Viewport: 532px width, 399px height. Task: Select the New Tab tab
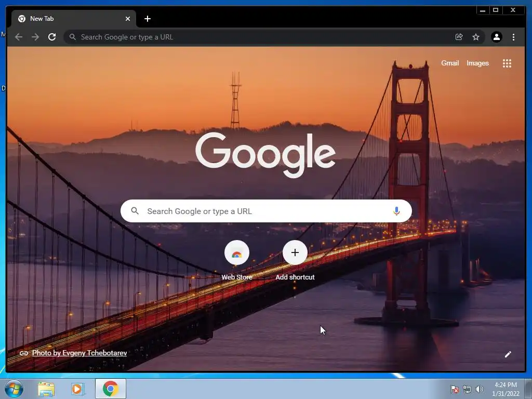click(74, 19)
